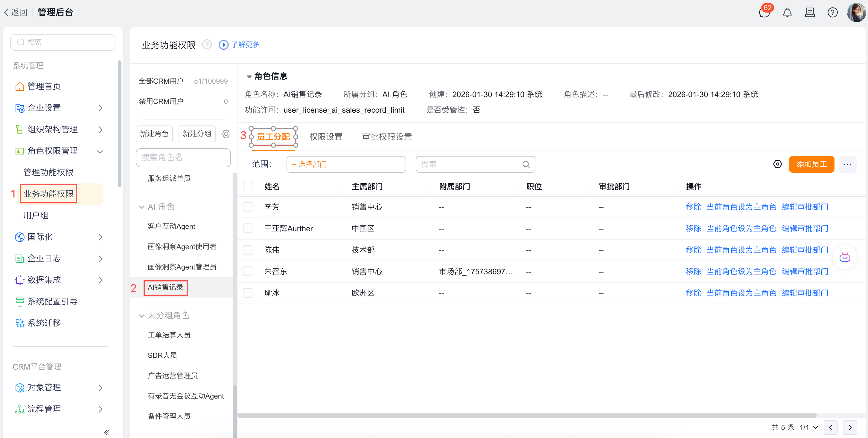868x438 pixels.
Task: Collapse the sidebar with double-arrow icon
Action: 106,432
